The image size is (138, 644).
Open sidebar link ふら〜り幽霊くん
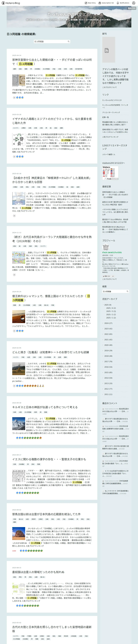click(109, 154)
